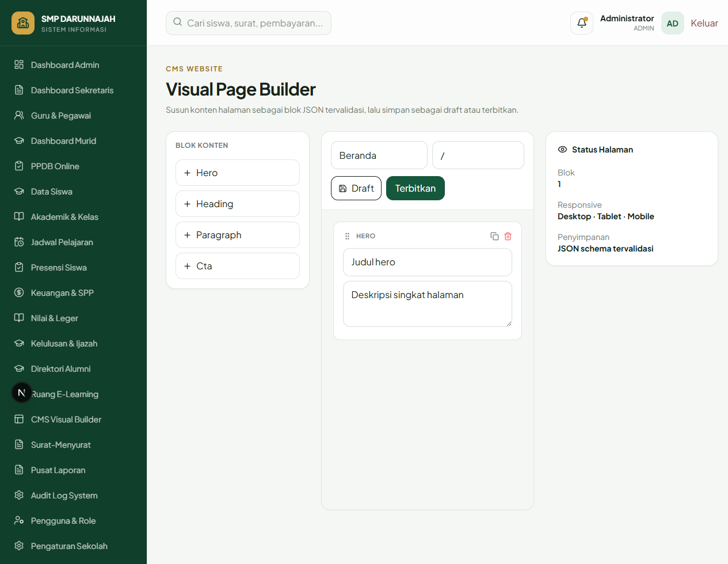Open Dashboard Admin menu item
The height and width of the screenshot is (564, 728).
(x=73, y=64)
